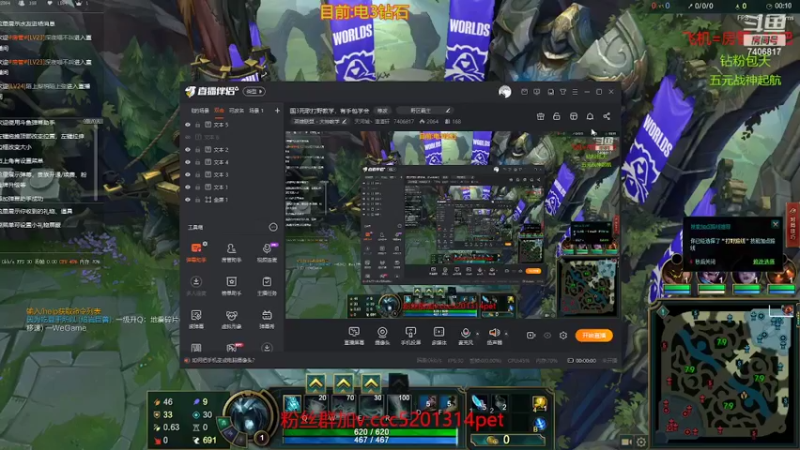The width and height of the screenshot is (800, 450).
Task: Collapse the 工具箱 toolbox section
Action: tap(273, 227)
